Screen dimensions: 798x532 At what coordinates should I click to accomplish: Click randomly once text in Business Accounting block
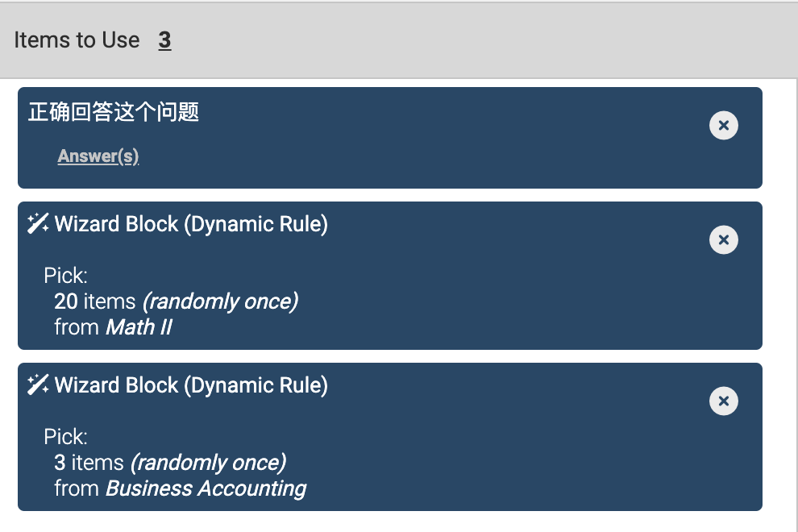coord(209,463)
